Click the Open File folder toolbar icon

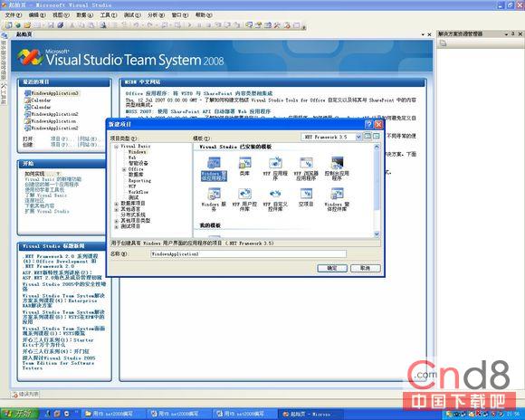coord(27,25)
